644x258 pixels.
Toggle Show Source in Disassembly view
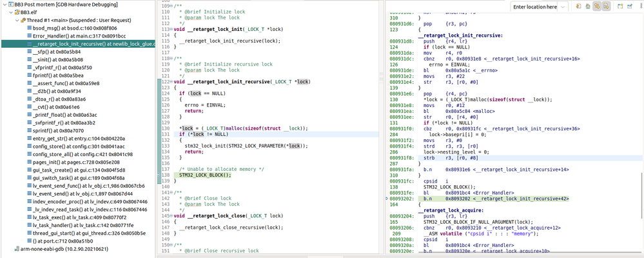tap(597, 6)
